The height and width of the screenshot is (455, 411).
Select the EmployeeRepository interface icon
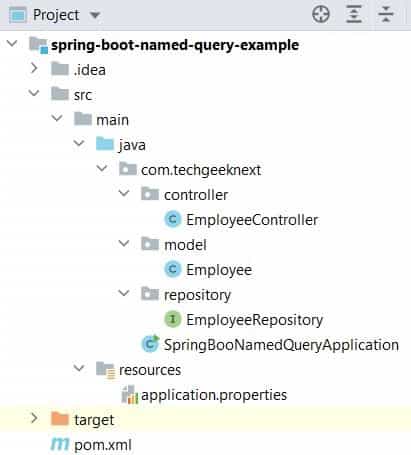coord(173,319)
